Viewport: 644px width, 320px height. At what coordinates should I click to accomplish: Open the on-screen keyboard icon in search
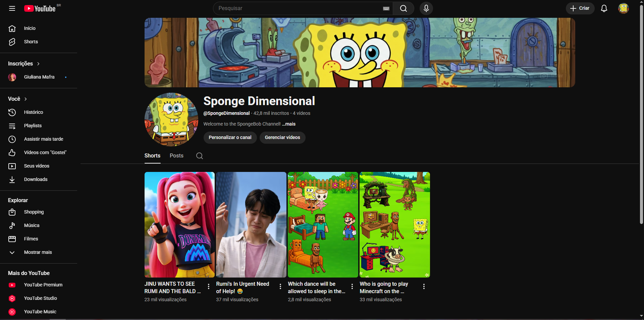(386, 9)
